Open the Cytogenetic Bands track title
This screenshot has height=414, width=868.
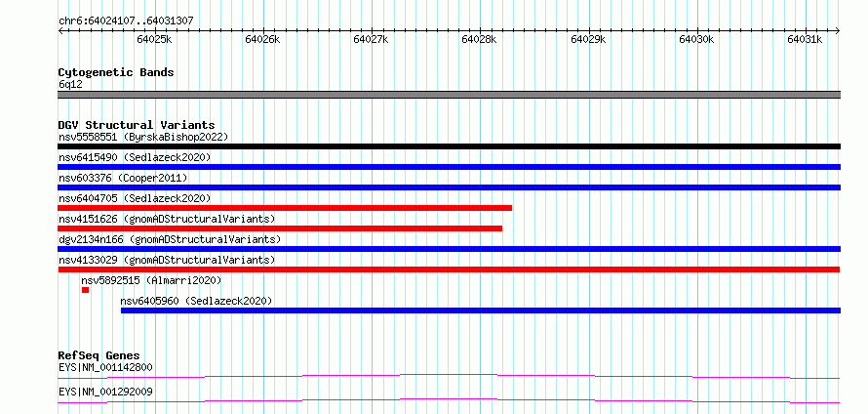click(116, 72)
